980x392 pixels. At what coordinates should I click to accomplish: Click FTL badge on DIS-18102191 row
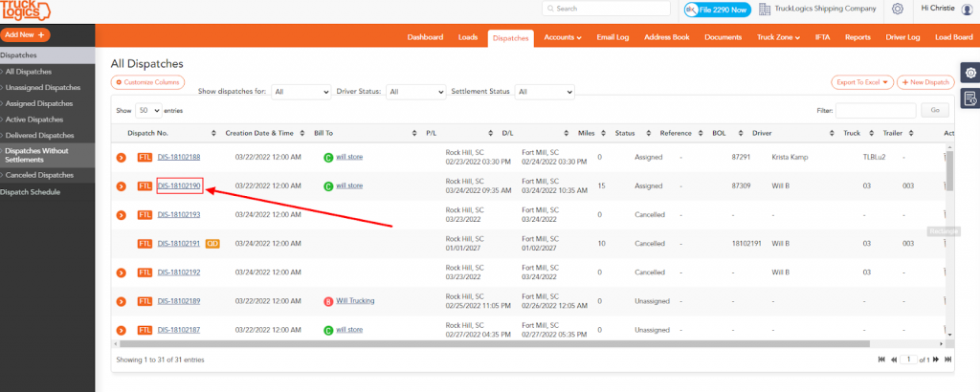[145, 244]
